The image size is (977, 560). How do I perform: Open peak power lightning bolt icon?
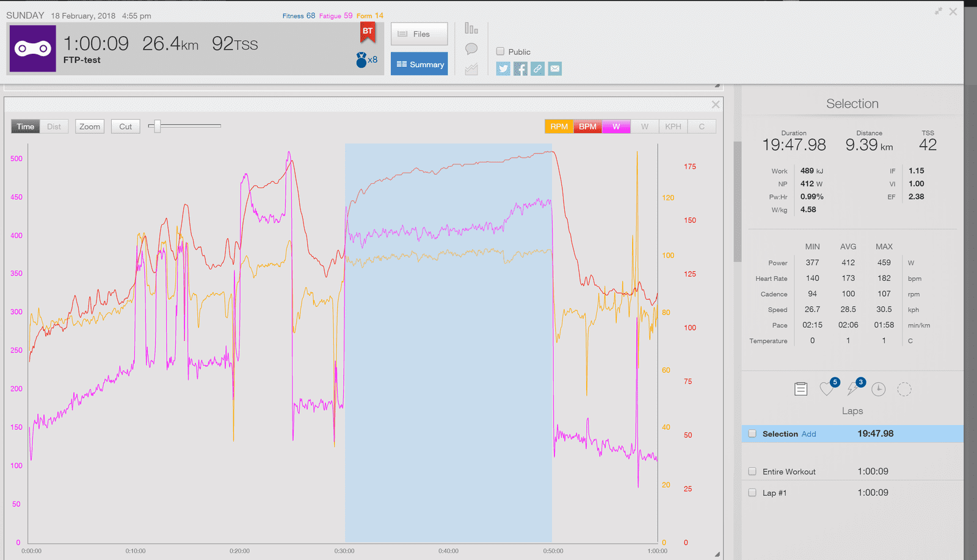(853, 389)
